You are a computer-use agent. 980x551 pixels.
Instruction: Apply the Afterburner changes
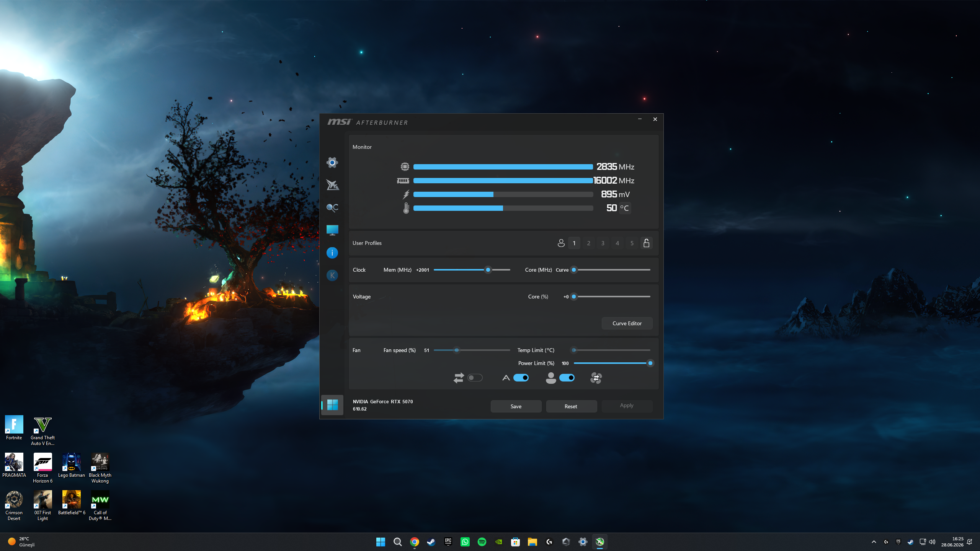tap(627, 406)
